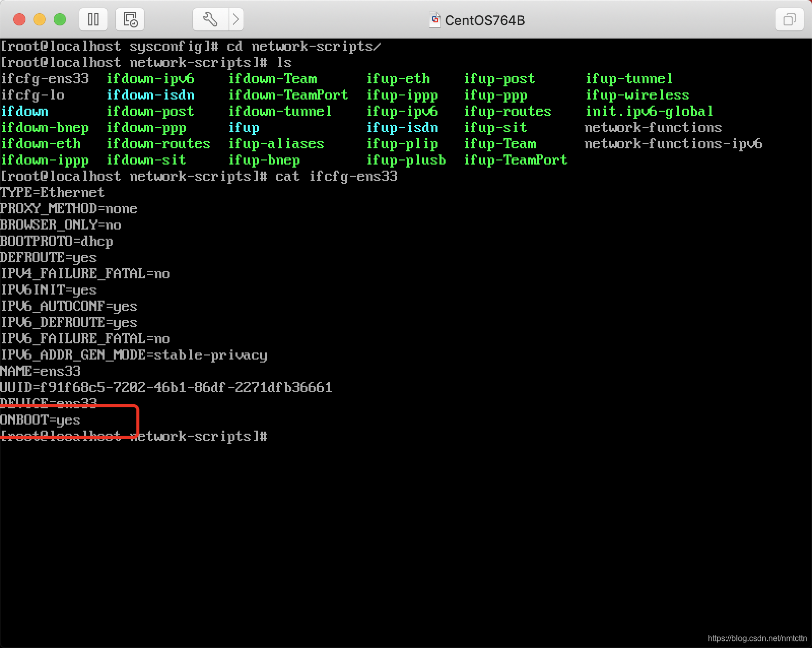The image size is (812, 648).
Task: Click the UUID line in the output
Action: click(x=166, y=387)
